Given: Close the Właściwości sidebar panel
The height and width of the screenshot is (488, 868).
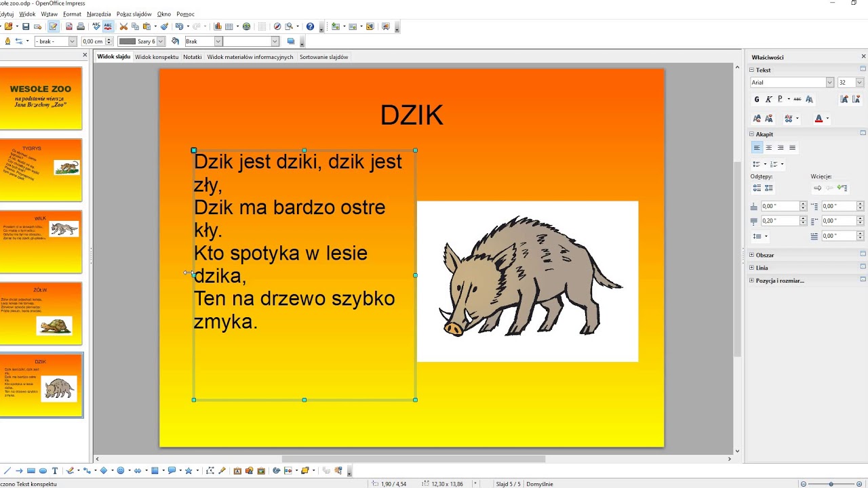Looking at the screenshot, I should click(x=863, y=57).
